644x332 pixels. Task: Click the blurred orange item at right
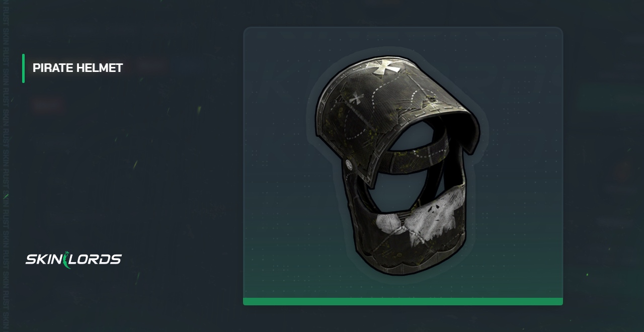point(623,172)
